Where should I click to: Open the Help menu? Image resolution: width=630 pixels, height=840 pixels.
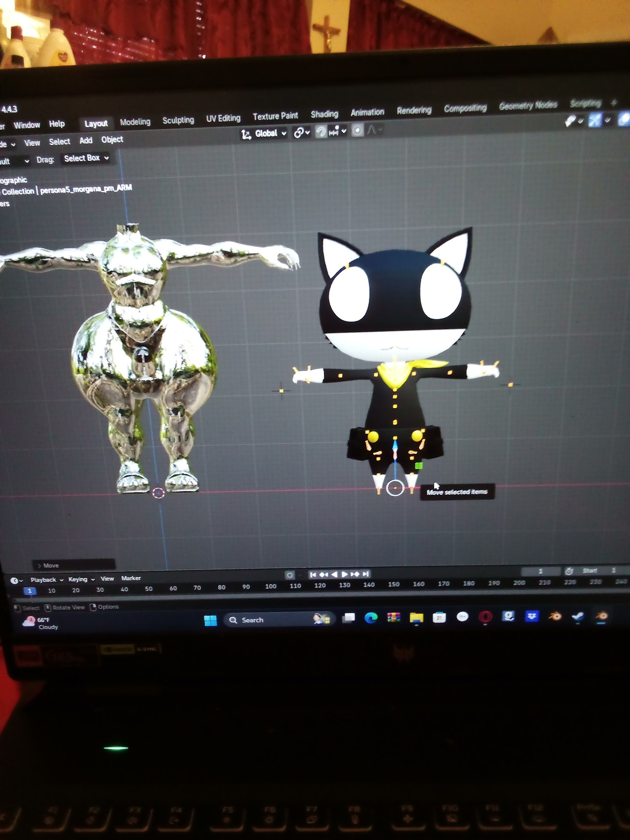pyautogui.click(x=57, y=124)
